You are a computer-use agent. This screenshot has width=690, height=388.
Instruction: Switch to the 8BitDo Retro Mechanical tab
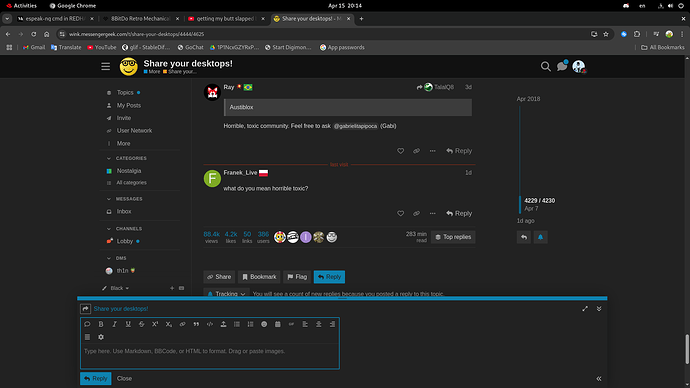tap(140, 18)
